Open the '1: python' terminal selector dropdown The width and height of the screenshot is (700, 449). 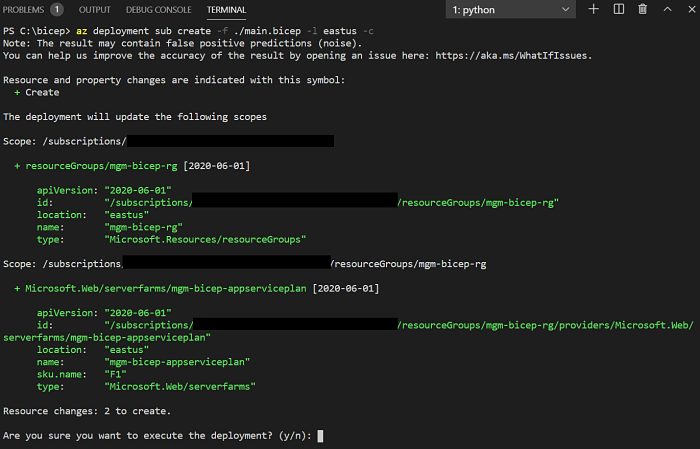pyautogui.click(x=510, y=10)
